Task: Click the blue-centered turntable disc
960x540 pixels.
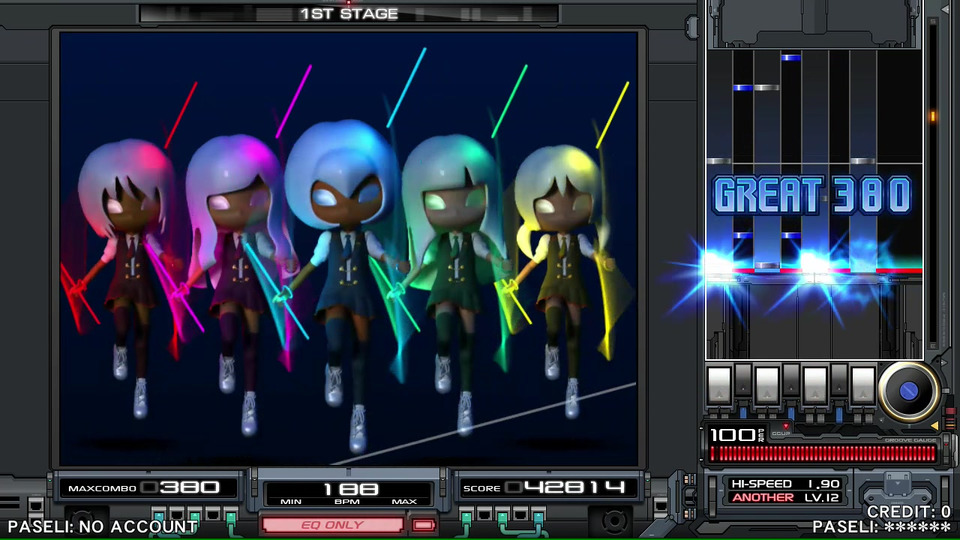Action: (x=909, y=391)
